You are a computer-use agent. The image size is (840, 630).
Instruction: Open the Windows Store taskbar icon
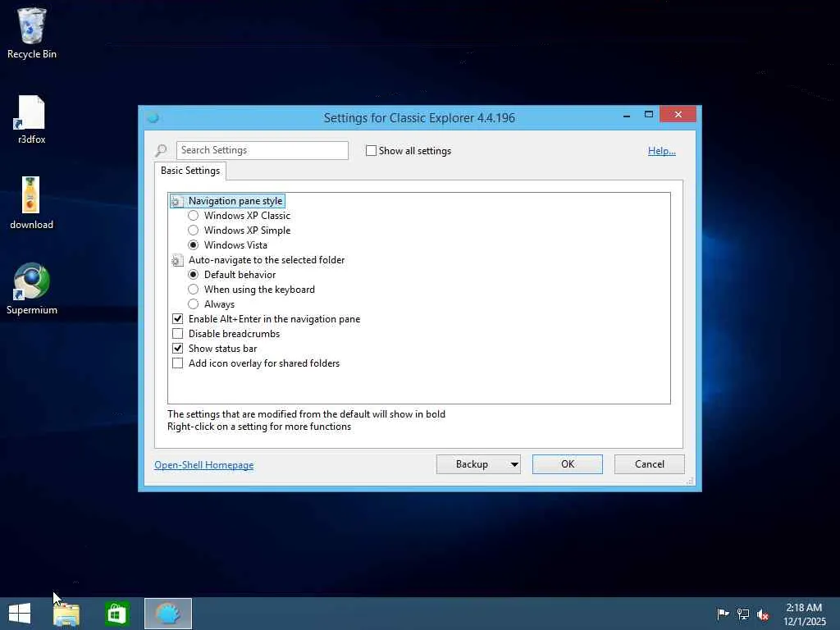point(116,614)
